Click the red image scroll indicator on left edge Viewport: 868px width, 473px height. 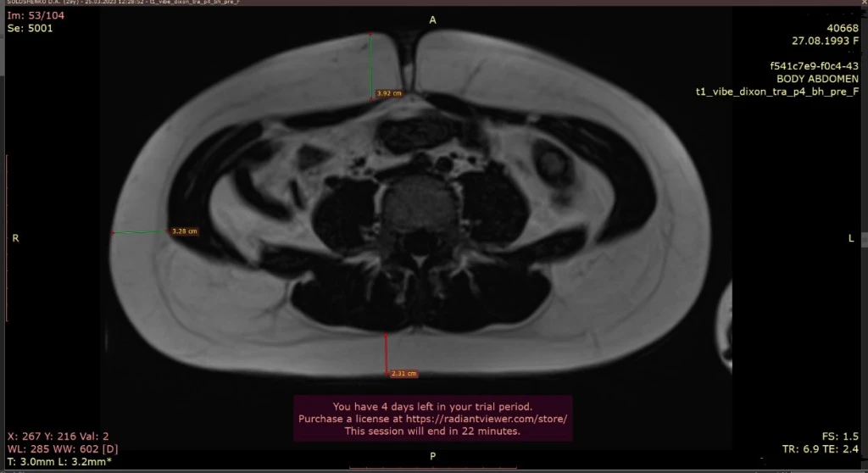7,238
